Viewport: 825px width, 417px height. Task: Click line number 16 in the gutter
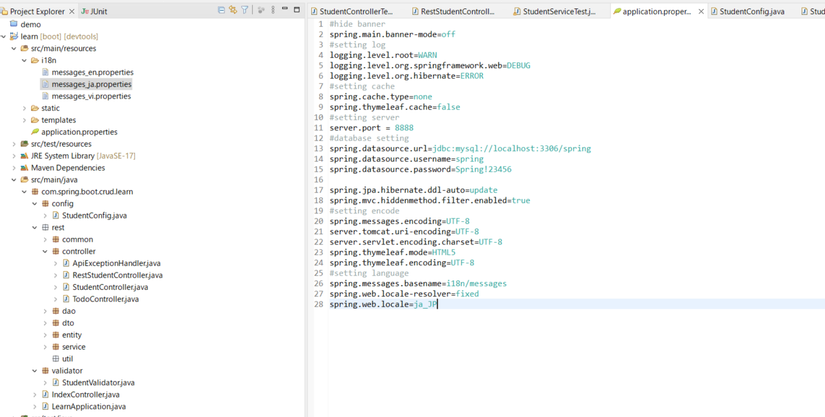click(318, 180)
